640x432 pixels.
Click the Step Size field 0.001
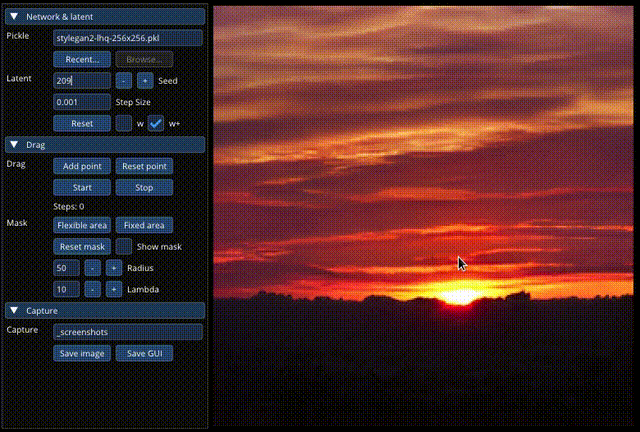pos(82,102)
